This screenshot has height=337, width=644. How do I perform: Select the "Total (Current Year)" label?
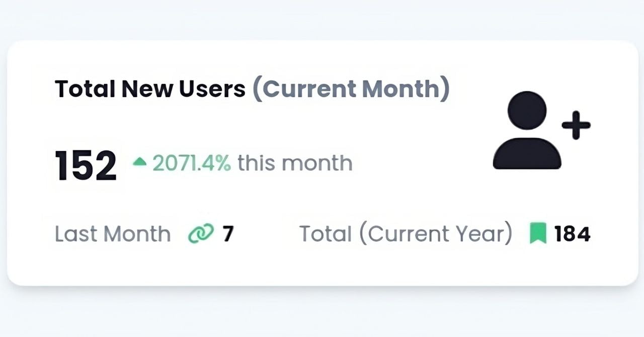(x=406, y=234)
